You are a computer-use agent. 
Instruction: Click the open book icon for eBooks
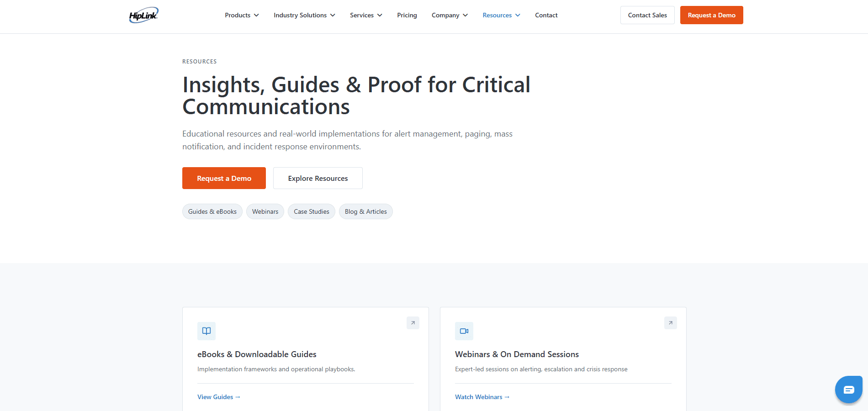pos(206,331)
